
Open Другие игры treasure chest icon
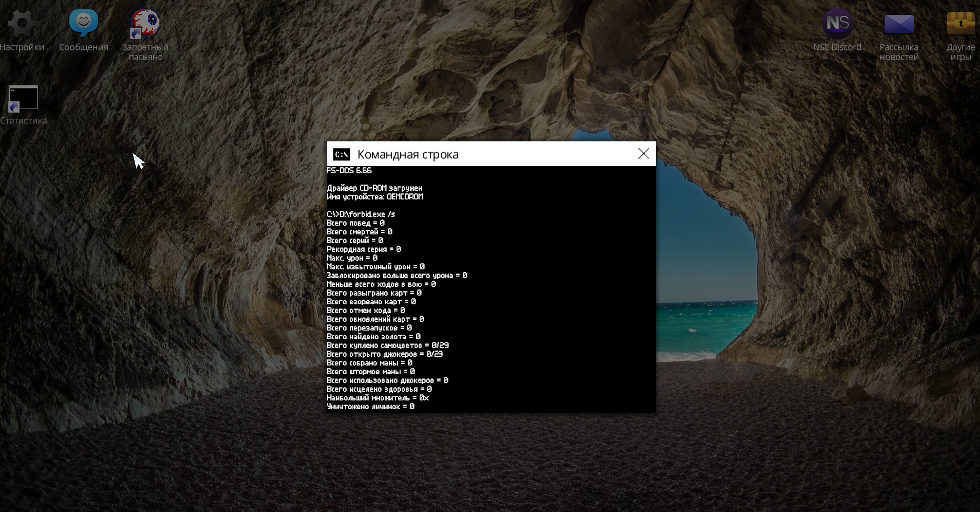(960, 24)
